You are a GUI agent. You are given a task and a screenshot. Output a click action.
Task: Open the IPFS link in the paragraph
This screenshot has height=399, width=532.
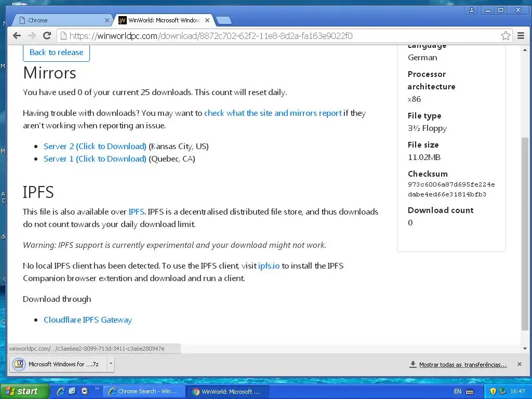tap(137, 212)
